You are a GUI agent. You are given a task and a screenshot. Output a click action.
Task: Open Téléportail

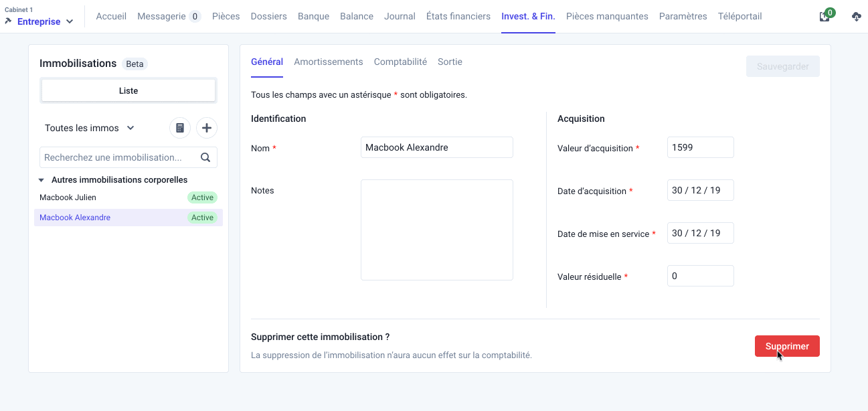tap(740, 16)
